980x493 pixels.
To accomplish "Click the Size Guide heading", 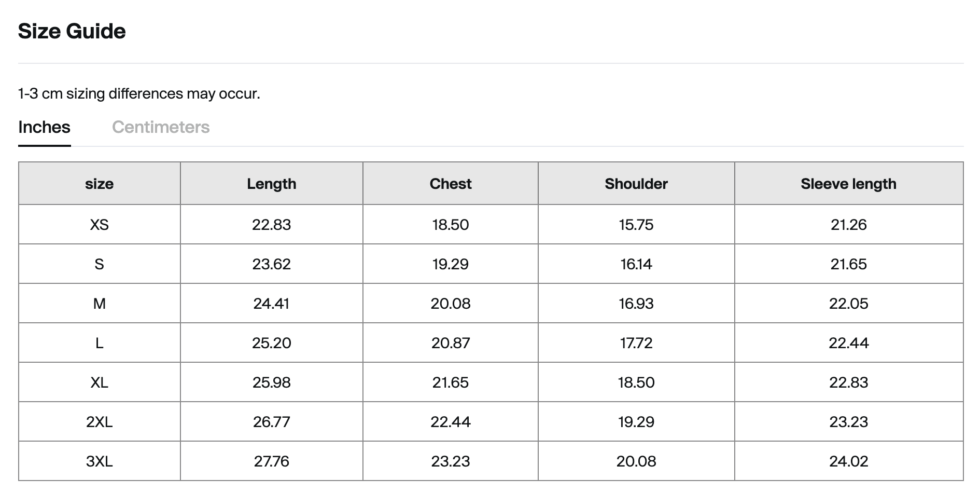I will (x=72, y=31).
